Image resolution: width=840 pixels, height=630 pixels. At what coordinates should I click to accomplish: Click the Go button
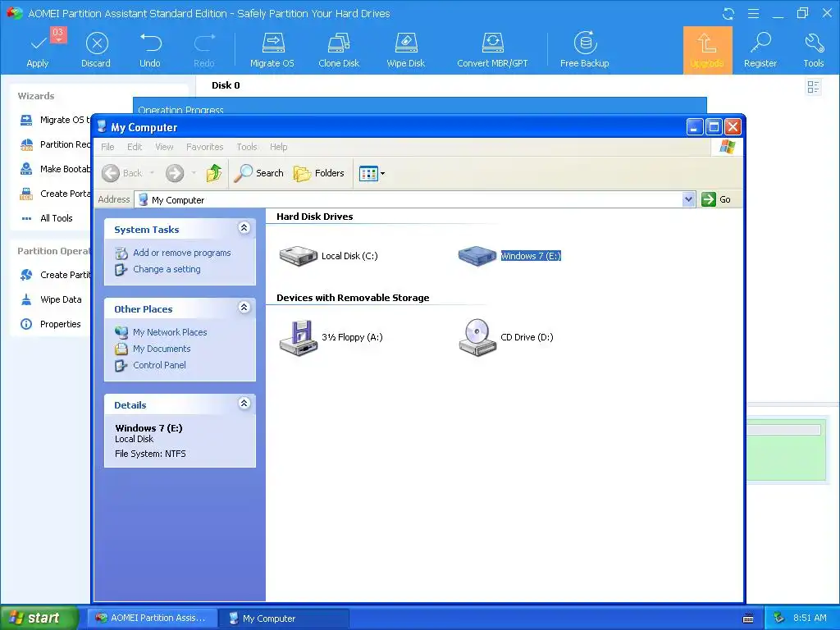(716, 199)
